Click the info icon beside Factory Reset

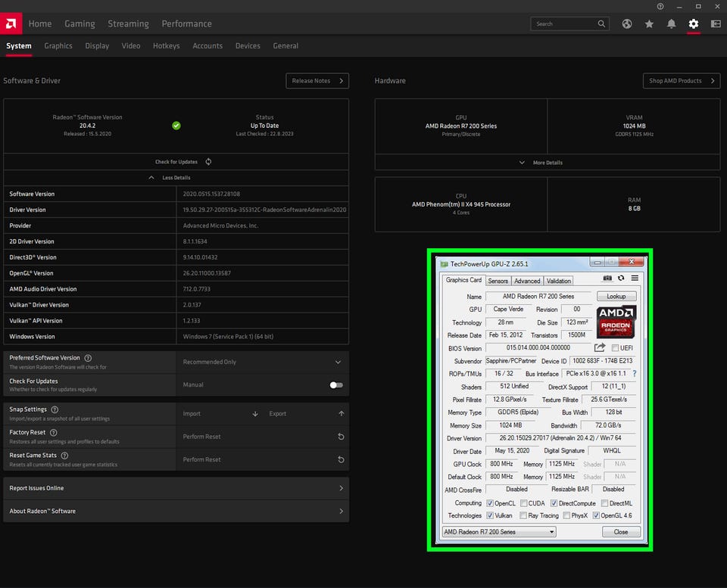point(53,433)
